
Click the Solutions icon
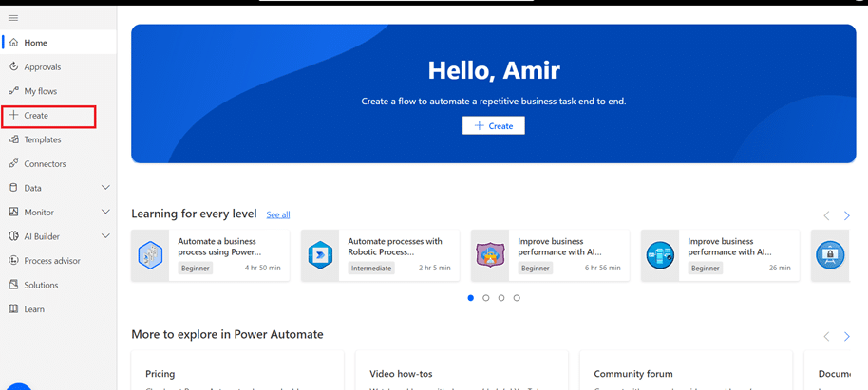[14, 285]
